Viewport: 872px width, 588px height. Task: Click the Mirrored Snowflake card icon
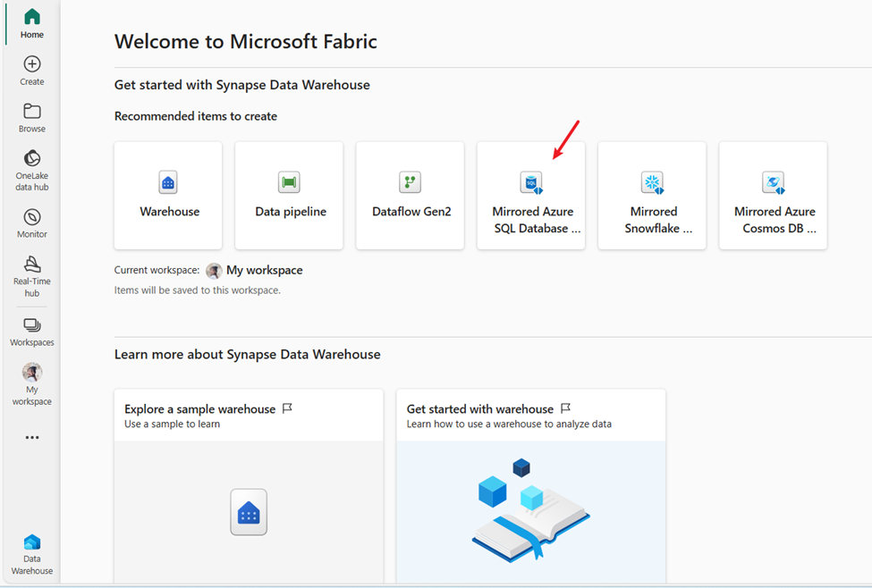tap(652, 182)
